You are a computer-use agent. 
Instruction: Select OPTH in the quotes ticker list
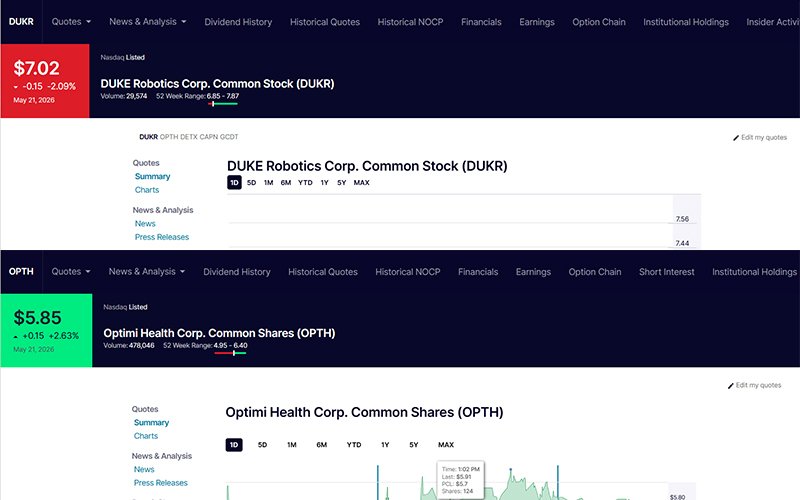pyautogui.click(x=169, y=137)
